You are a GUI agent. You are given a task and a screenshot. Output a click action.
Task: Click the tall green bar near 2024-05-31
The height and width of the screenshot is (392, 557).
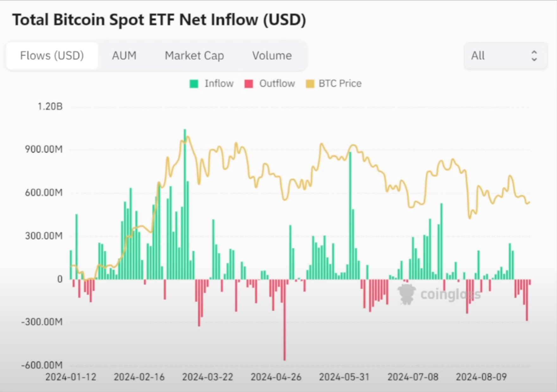coord(350,216)
